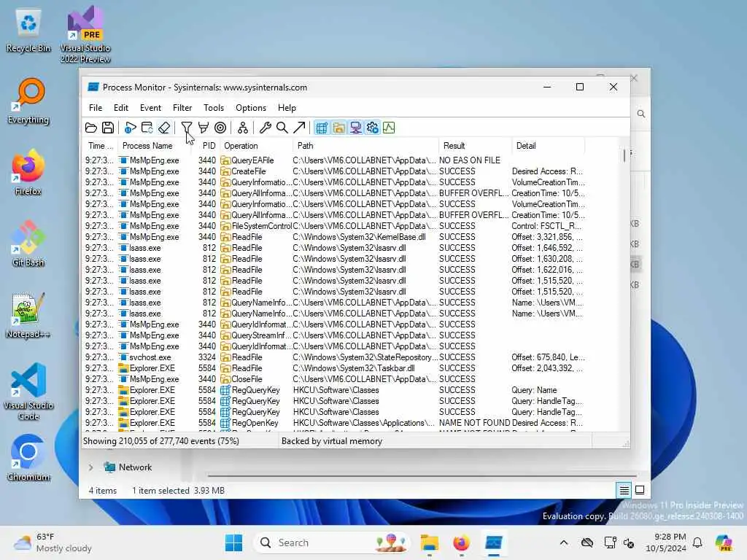Click the target Include Process From Window icon

(220, 128)
